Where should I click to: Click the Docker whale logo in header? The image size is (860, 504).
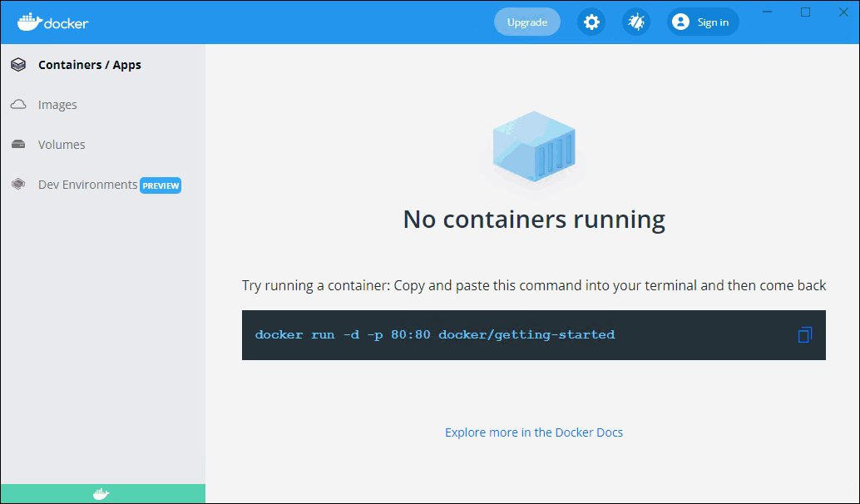52,22
